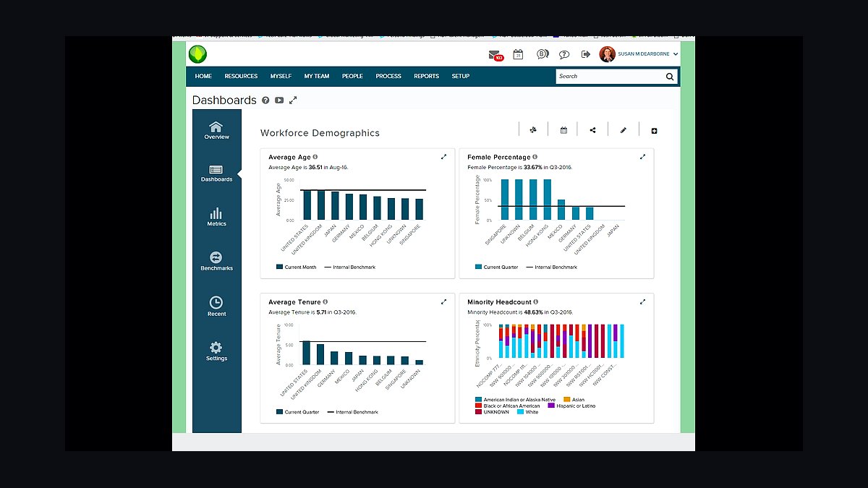
Task: Toggle UNKNOWN legend entry in Minority Headcount
Action: 492,411
